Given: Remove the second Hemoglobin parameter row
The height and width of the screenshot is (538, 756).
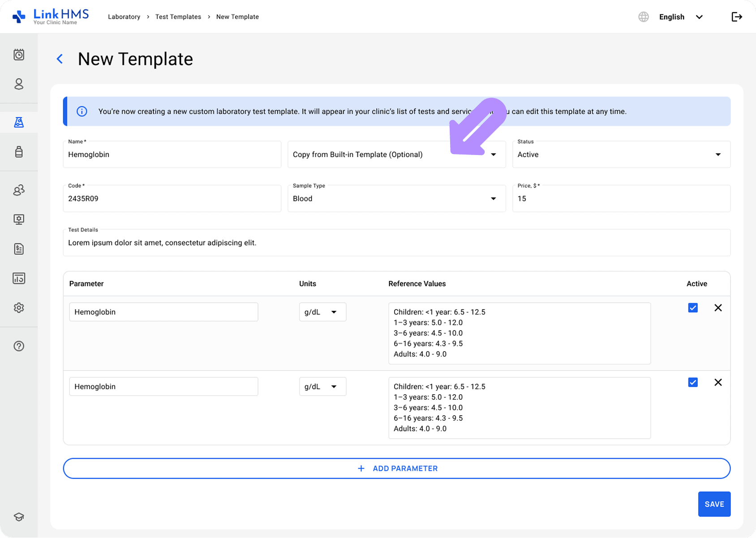Looking at the screenshot, I should coord(718,382).
